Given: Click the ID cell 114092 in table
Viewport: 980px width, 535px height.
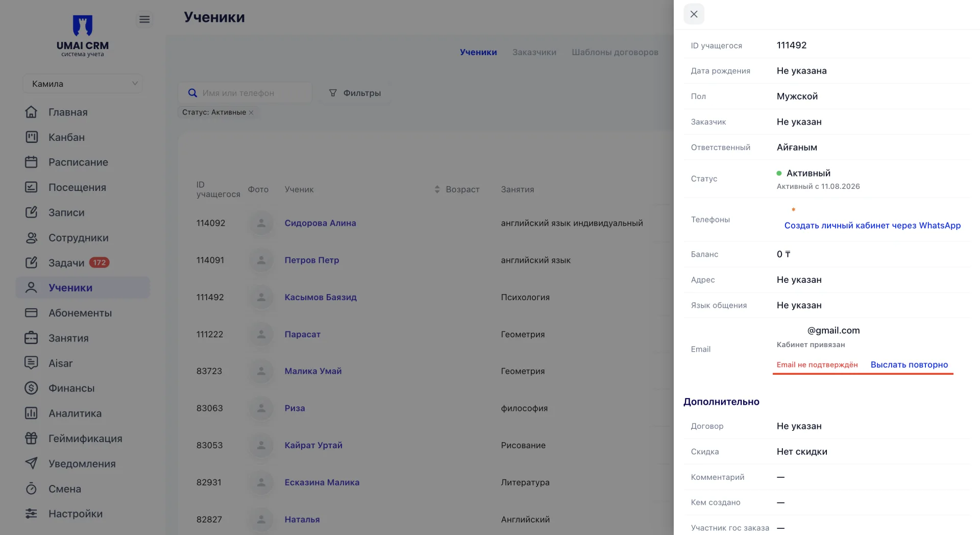Looking at the screenshot, I should pyautogui.click(x=210, y=223).
